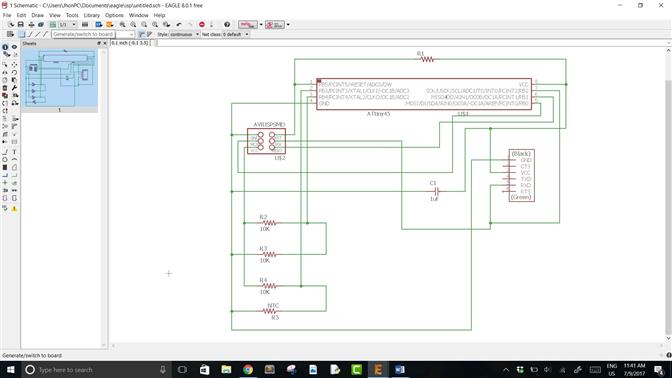Click the Open file toolbar icon
672x378 pixels.
[x=10, y=24]
